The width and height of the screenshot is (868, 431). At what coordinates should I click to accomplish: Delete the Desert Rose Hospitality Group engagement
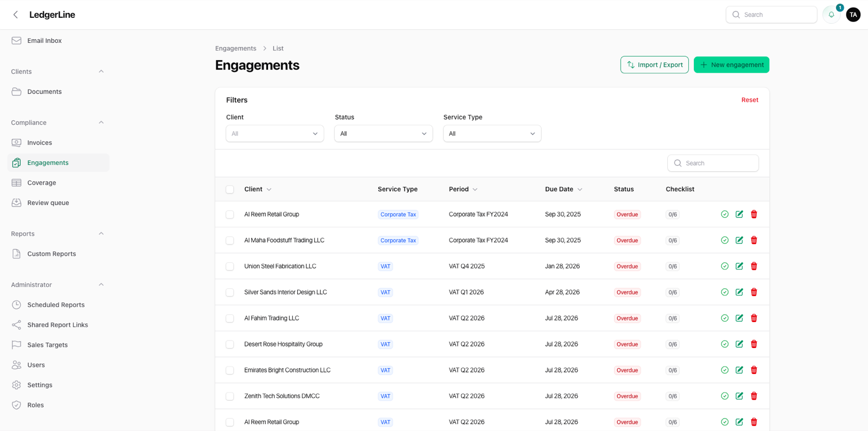point(754,344)
